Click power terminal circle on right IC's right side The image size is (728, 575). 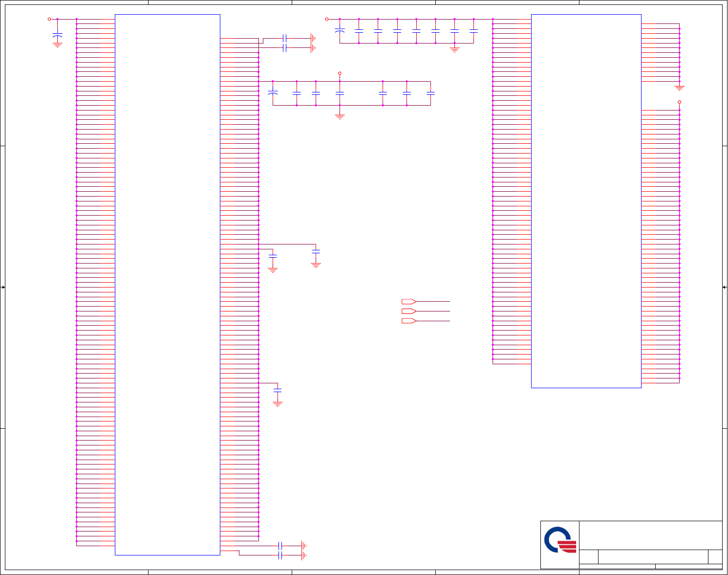pos(679,102)
